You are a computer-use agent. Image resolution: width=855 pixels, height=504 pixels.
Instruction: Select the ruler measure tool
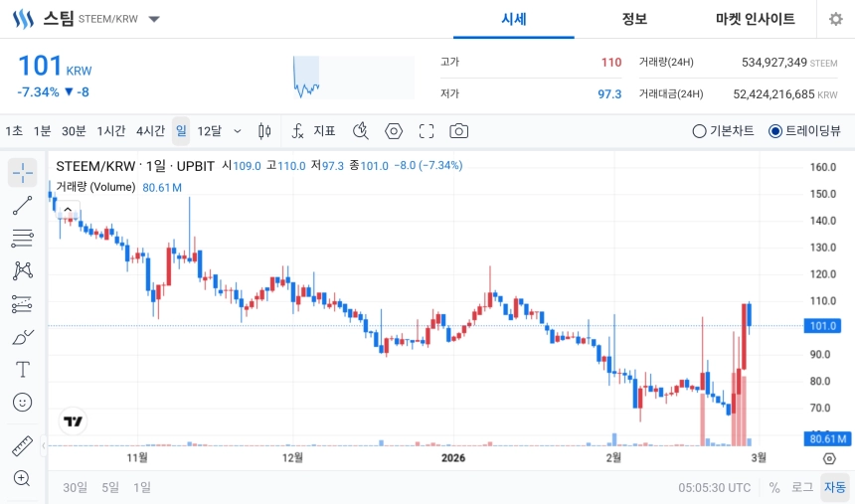coord(22,445)
